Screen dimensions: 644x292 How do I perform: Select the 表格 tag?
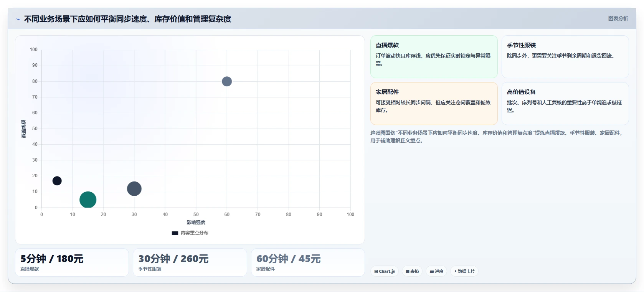(x=412, y=271)
